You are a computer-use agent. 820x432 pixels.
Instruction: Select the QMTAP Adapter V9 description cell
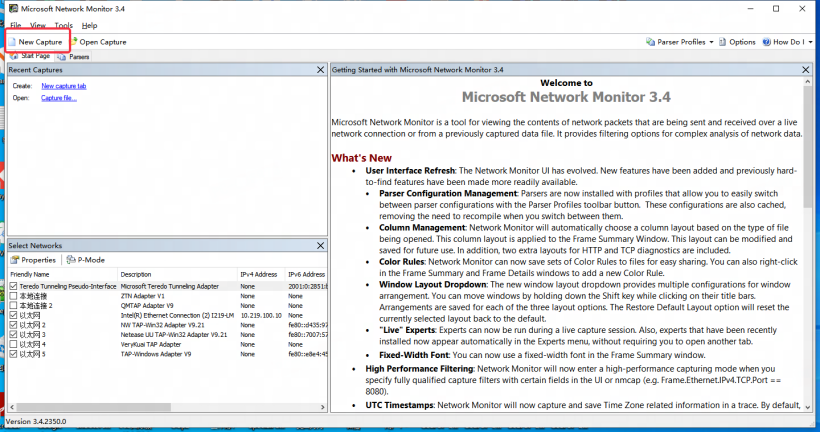[x=147, y=305]
